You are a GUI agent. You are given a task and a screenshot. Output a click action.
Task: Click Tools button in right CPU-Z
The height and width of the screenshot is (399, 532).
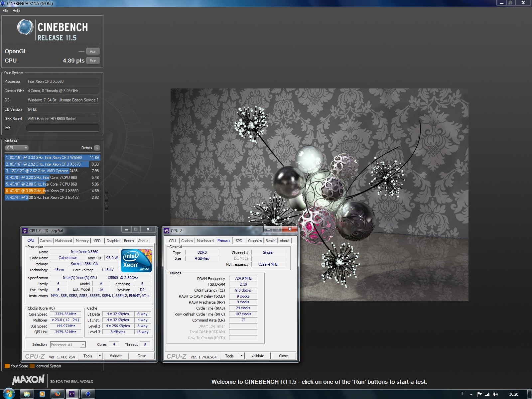(229, 356)
